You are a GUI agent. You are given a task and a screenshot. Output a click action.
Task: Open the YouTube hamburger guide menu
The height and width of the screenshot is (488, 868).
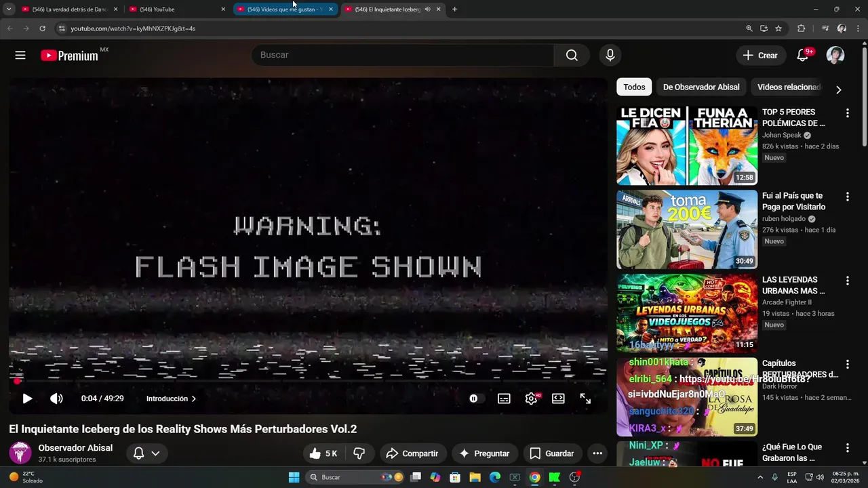(20, 56)
